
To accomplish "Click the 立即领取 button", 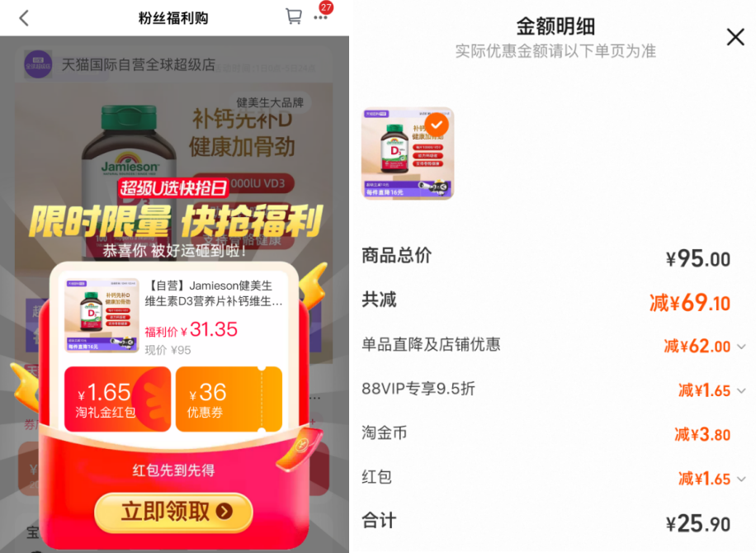I will tap(174, 512).
